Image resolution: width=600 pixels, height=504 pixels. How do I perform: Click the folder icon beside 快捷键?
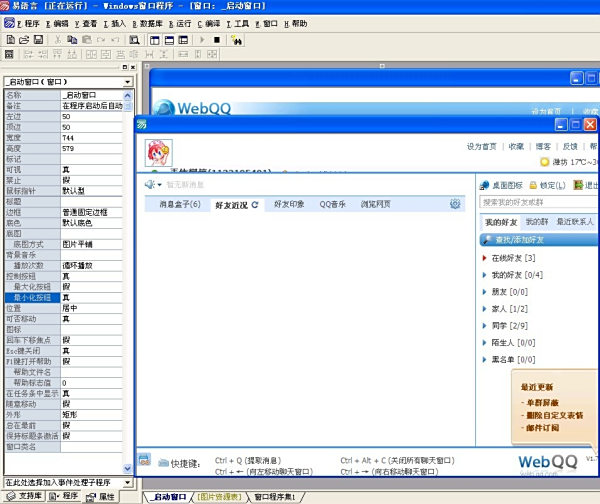(164, 462)
